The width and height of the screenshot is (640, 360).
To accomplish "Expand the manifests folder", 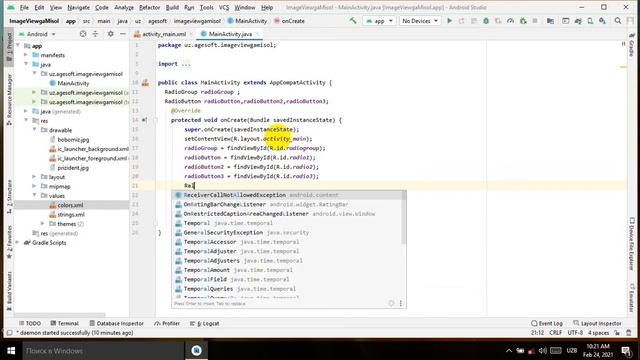I will [x=26, y=55].
